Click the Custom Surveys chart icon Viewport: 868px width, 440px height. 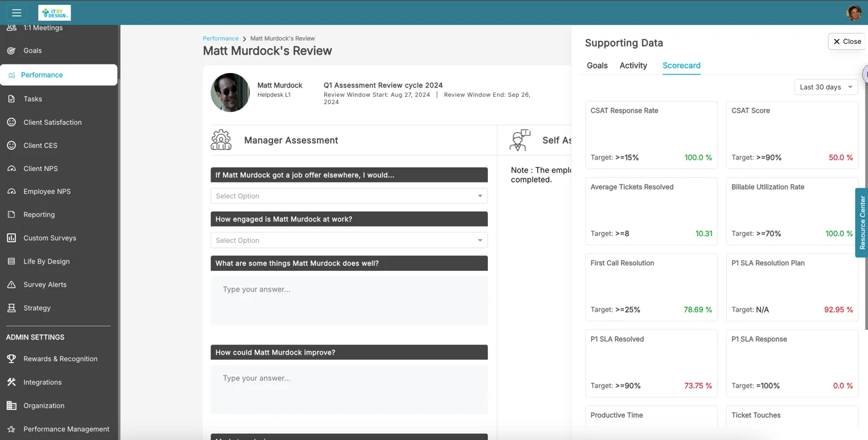[x=12, y=238]
